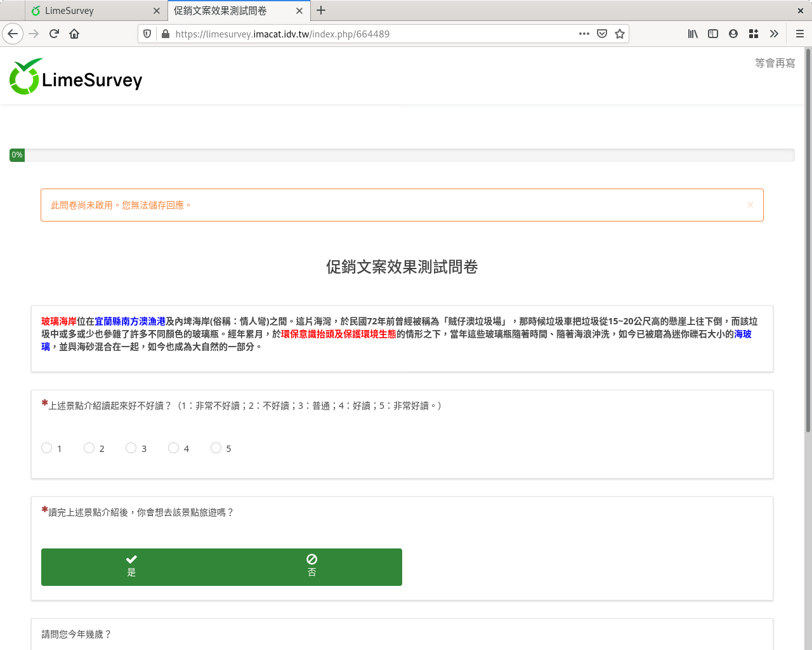This screenshot has height=650, width=812.
Task: Click the blue text 宜蘭縣南方澳漁港
Action: pyautogui.click(x=130, y=321)
